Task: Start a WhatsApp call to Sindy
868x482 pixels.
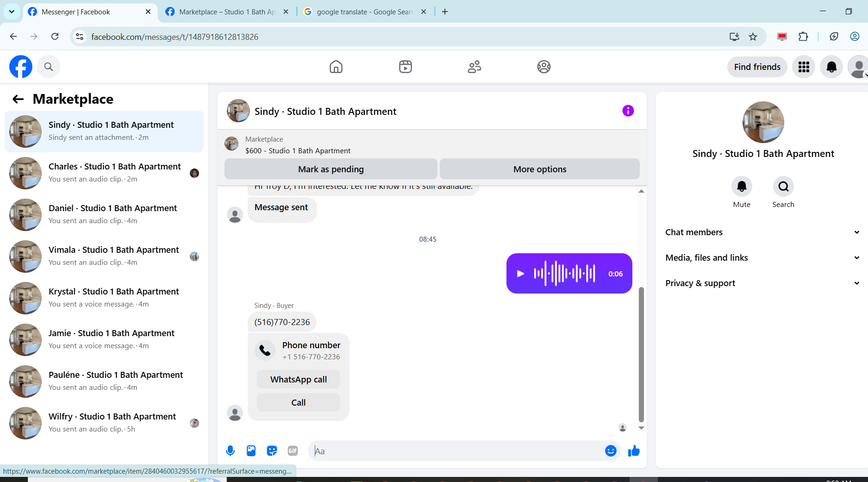Action: click(299, 379)
